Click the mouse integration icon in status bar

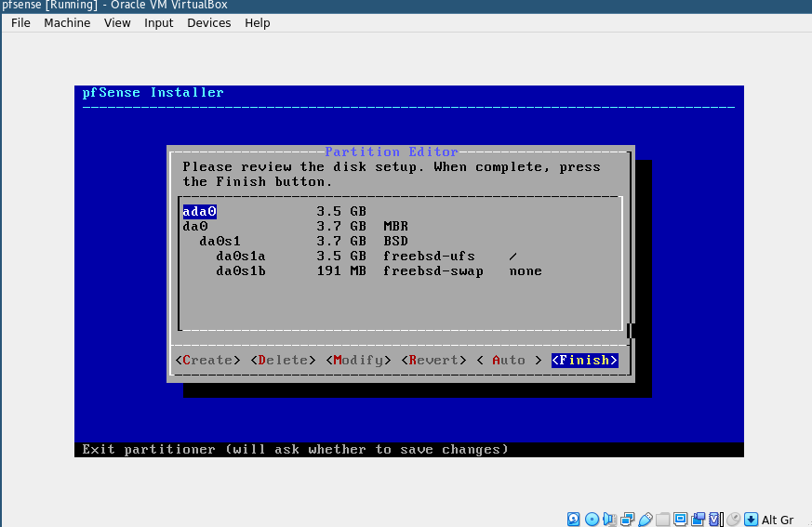[733, 520]
